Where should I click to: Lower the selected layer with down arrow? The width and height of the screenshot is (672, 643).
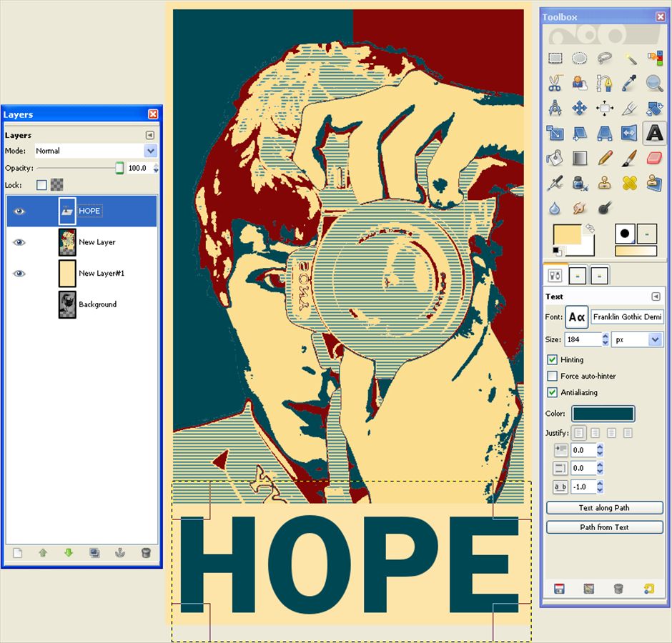click(x=69, y=552)
